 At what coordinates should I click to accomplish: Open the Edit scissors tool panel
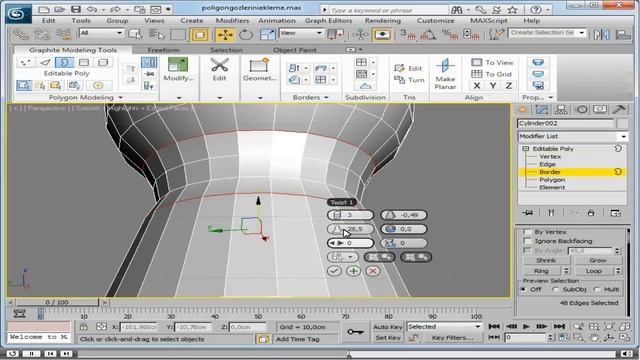click(219, 69)
